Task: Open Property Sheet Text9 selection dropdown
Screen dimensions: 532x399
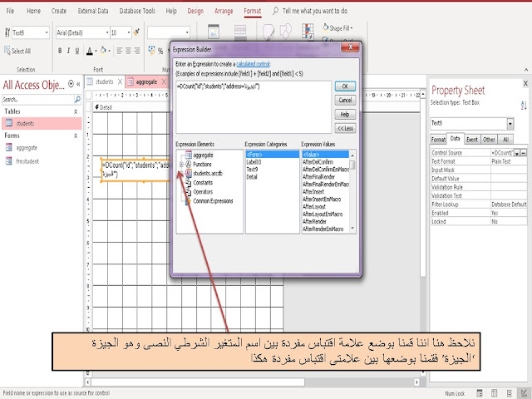Action: [x=510, y=124]
